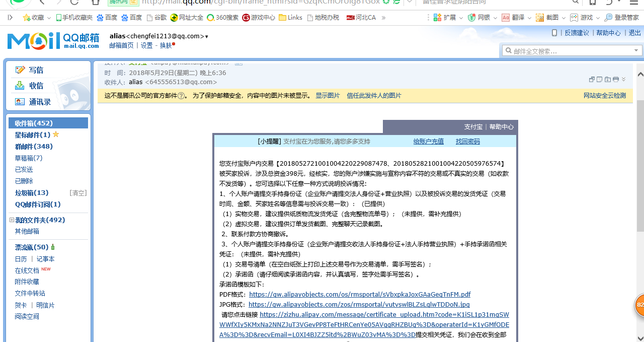Click the print mail icon

pyautogui.click(x=616, y=80)
